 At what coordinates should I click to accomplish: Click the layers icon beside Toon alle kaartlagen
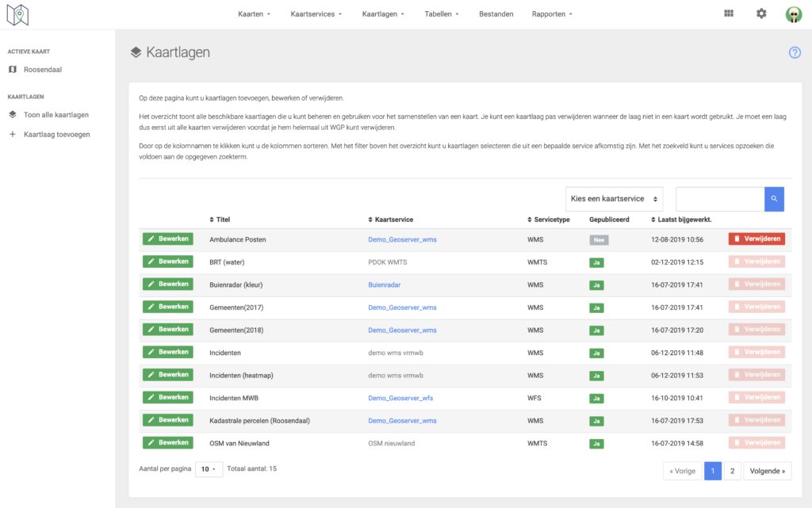coord(13,115)
